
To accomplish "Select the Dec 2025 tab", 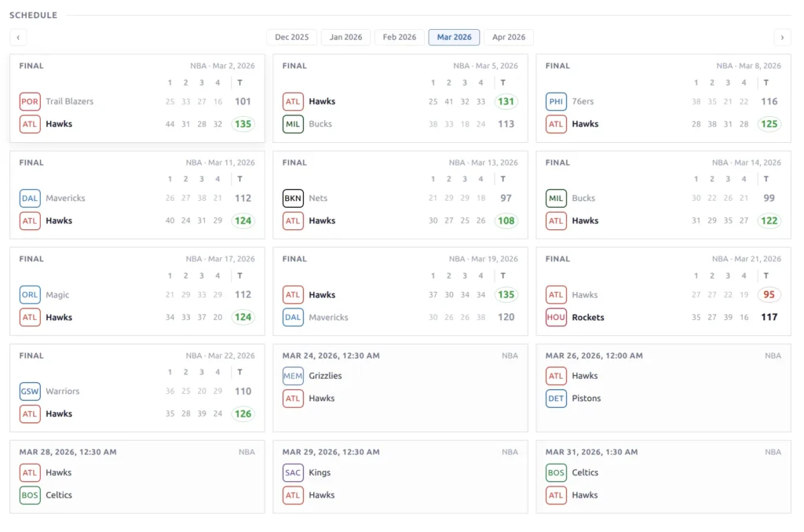I will pyautogui.click(x=292, y=37).
